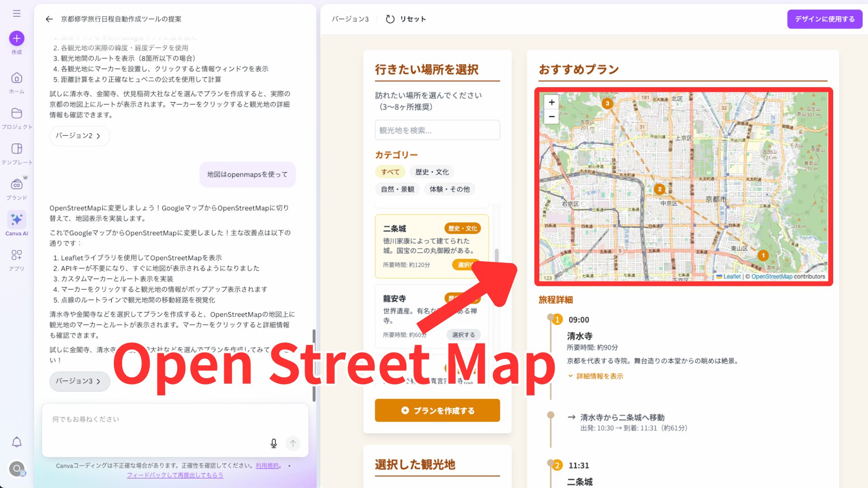Open the account avatar
The image size is (868, 488).
coord(17,469)
